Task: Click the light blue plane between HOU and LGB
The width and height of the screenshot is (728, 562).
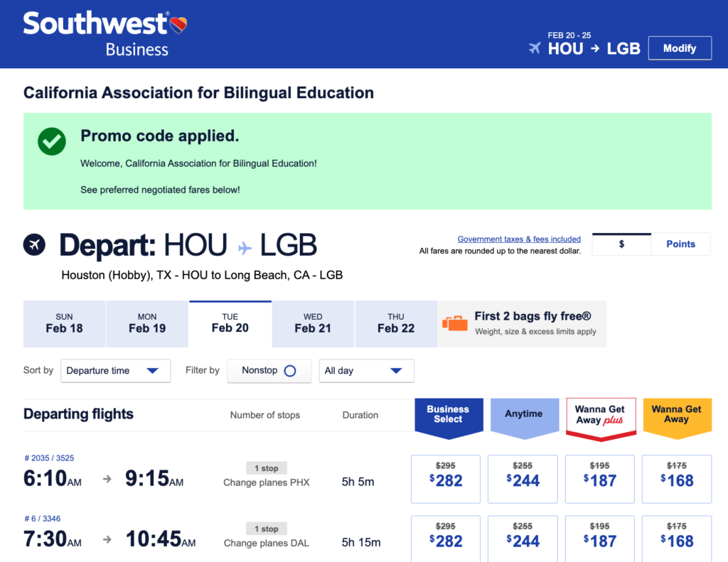Action: pyautogui.click(x=245, y=247)
